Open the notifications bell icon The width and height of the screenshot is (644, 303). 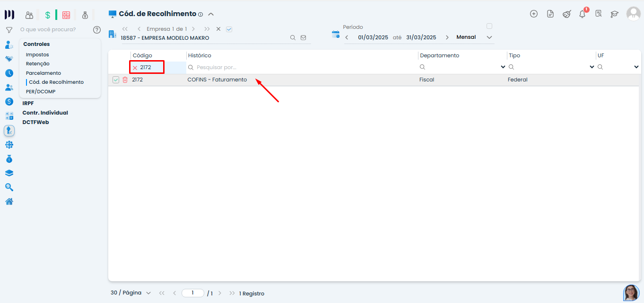582,14
